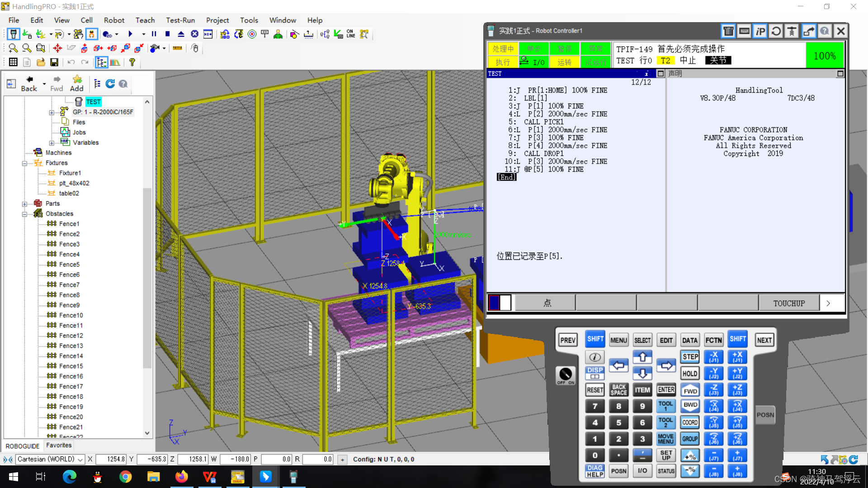Click the Z coordinate field showing 1258.1
This screenshot has height=488, width=868.
click(x=193, y=459)
